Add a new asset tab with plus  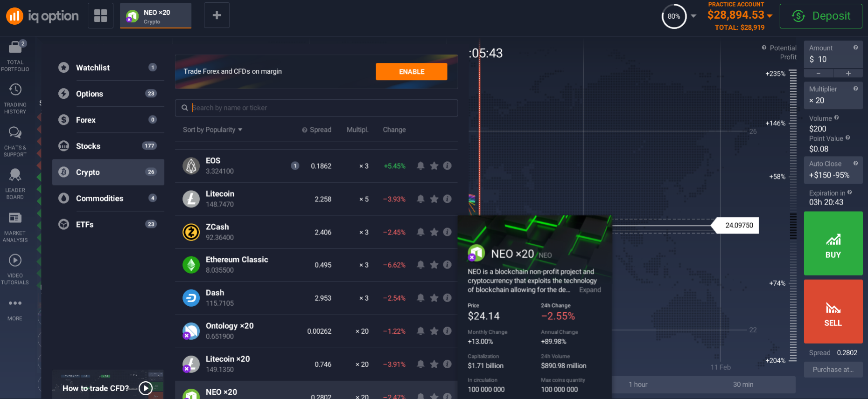click(x=217, y=15)
